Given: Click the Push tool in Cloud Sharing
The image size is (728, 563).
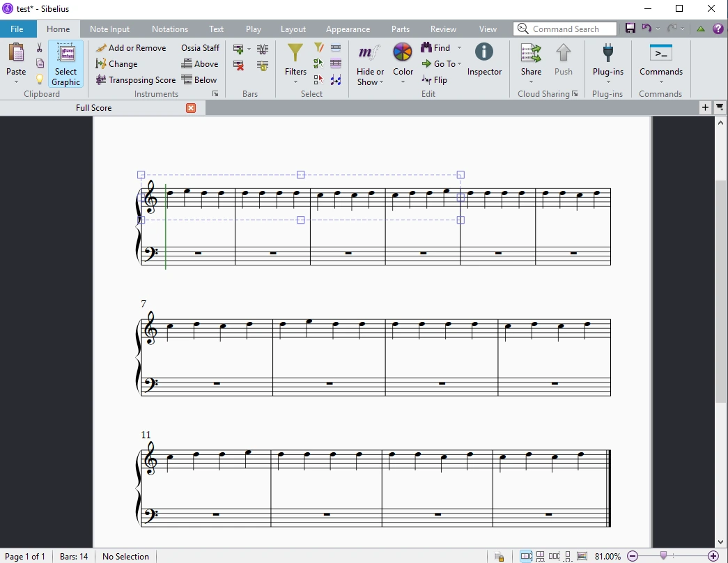Looking at the screenshot, I should click(564, 63).
